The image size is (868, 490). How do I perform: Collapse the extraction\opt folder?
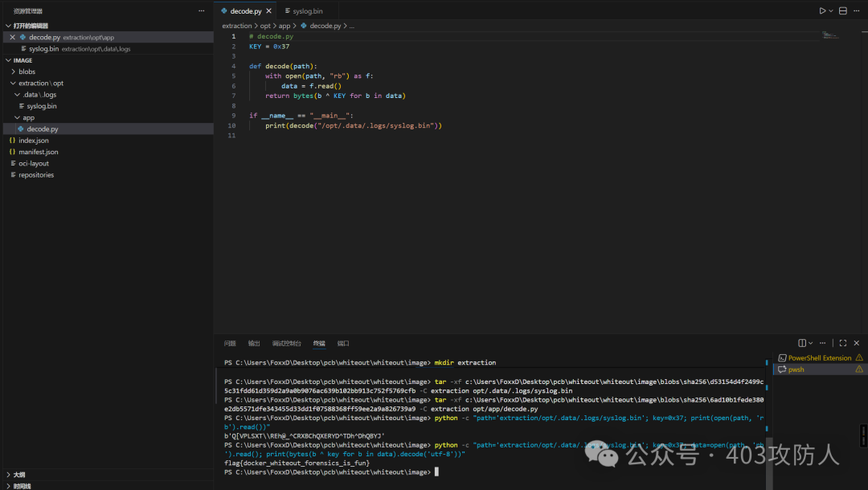point(40,83)
